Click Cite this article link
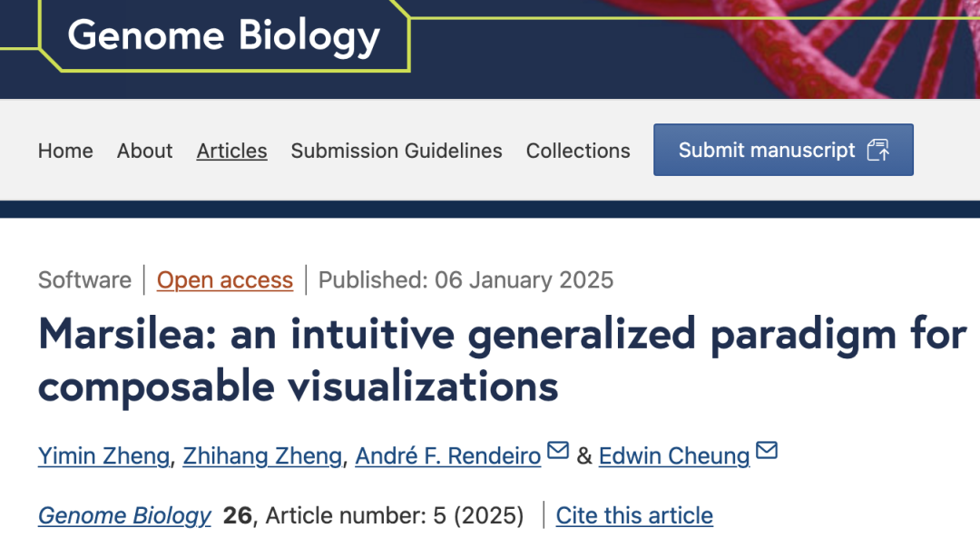 (x=634, y=515)
